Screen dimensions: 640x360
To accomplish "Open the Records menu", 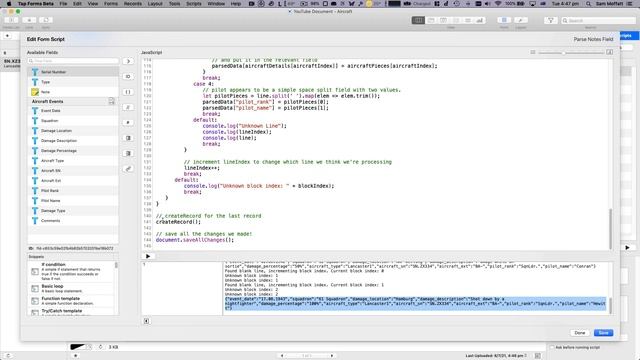I will pyautogui.click(x=133, y=4).
